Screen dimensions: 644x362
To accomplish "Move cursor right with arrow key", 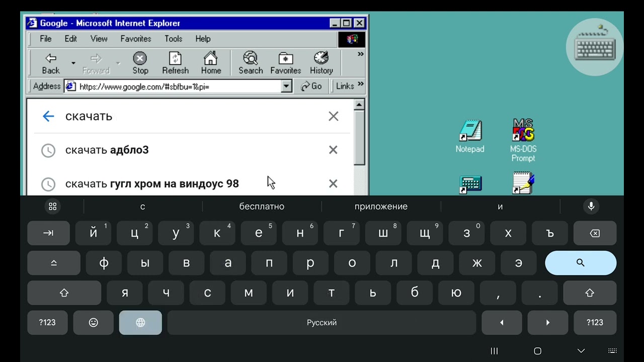I will point(548,322).
